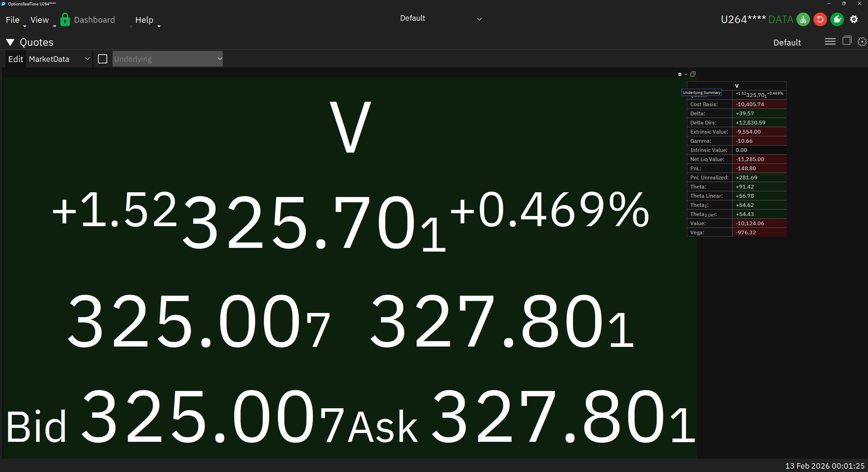The image size is (868, 472).
Task: Collapse the Quotes section triangle
Action: click(x=10, y=42)
